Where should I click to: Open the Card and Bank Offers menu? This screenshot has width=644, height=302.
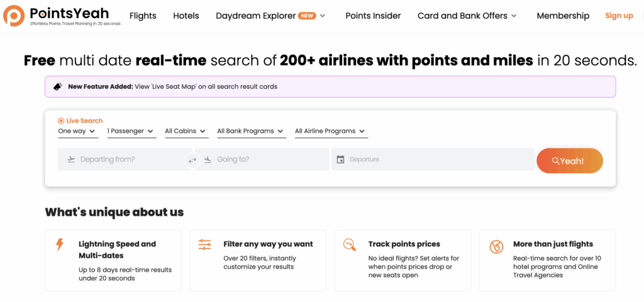(x=467, y=16)
